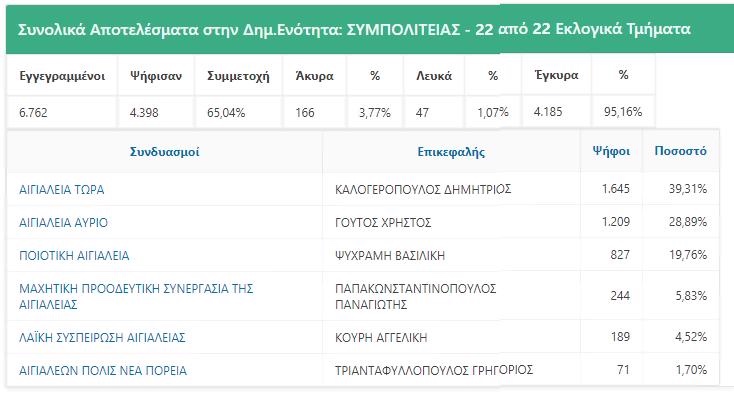Open ΜΑΧΗΤΙΚΗ ΠΡΟΟΔΕΥΤΙΚΗ ΣΥΝΕΡΓΑΣΙΑ ΤΗΣ ΑΙΓΙΑΛΕΙΑΣ link

click(x=136, y=296)
